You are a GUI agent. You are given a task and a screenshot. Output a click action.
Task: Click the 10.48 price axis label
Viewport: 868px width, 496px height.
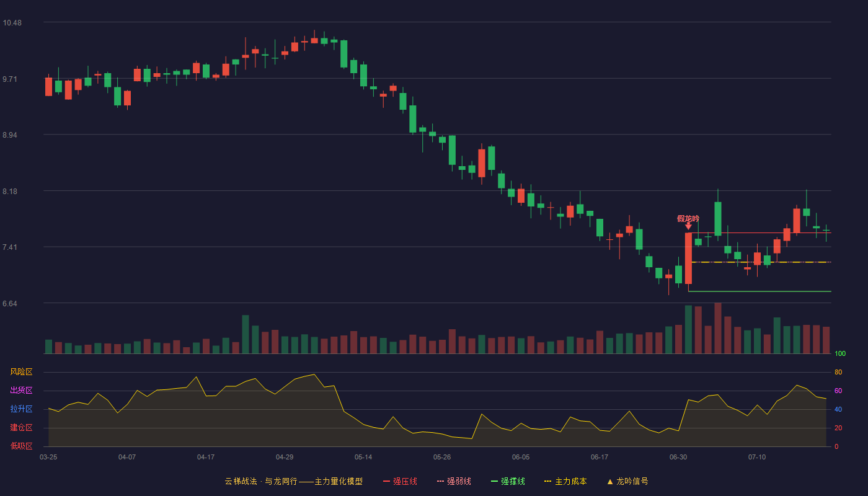[12, 23]
